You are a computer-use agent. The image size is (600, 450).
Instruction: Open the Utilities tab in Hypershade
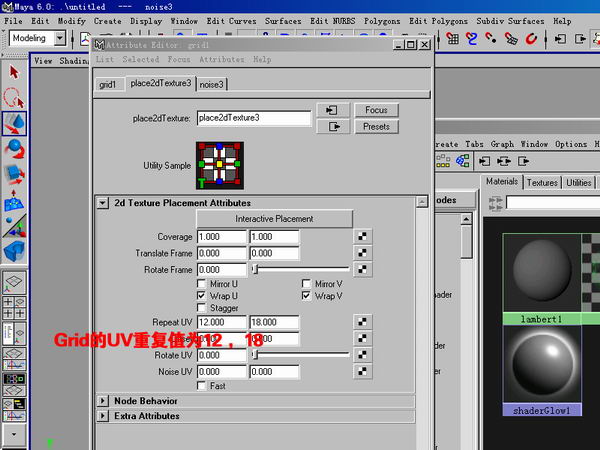tap(579, 183)
